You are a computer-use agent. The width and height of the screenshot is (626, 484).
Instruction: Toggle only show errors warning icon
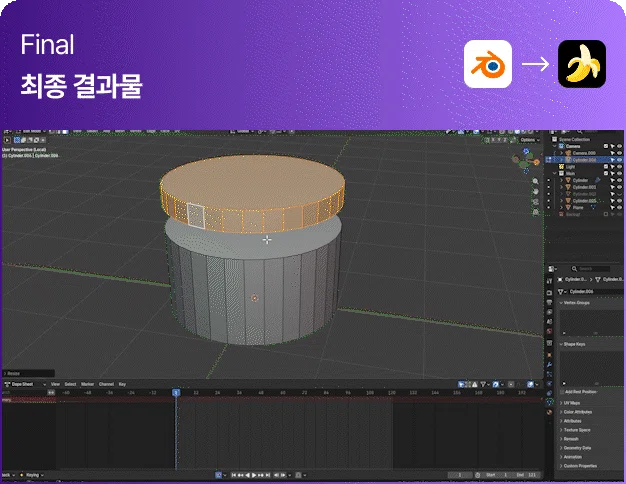click(475, 385)
